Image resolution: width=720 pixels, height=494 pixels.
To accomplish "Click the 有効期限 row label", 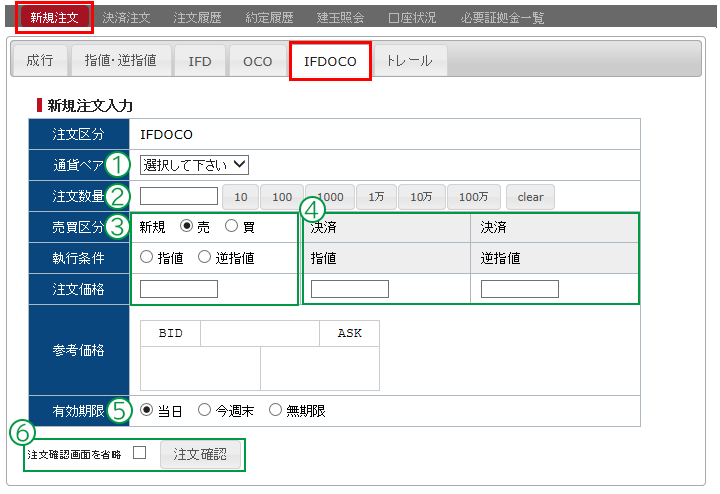I will (x=79, y=411).
